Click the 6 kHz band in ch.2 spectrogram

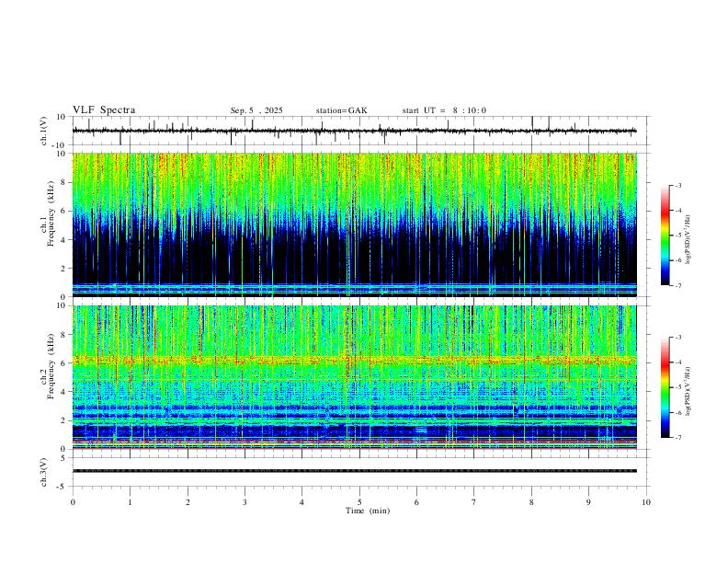tap(354, 360)
